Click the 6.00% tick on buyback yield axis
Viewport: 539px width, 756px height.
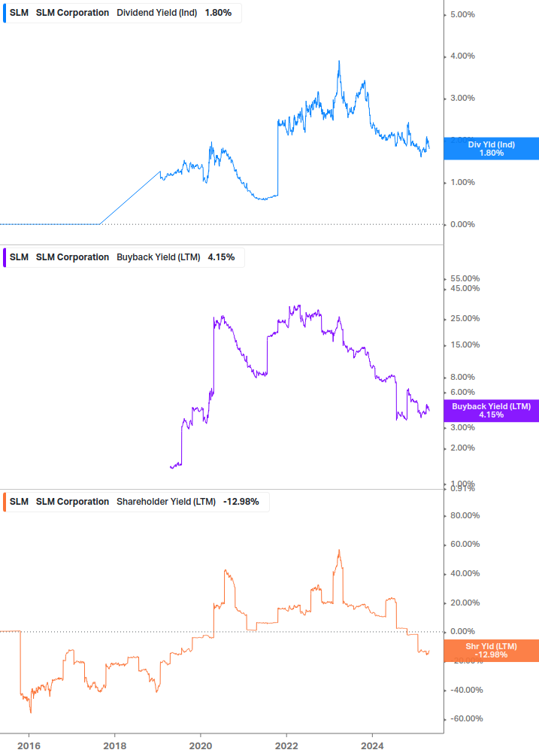point(462,393)
